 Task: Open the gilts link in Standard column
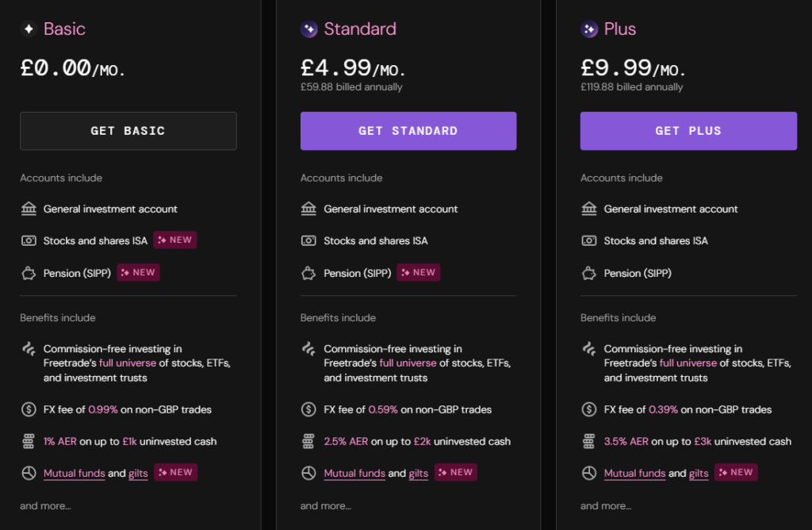[x=419, y=474]
